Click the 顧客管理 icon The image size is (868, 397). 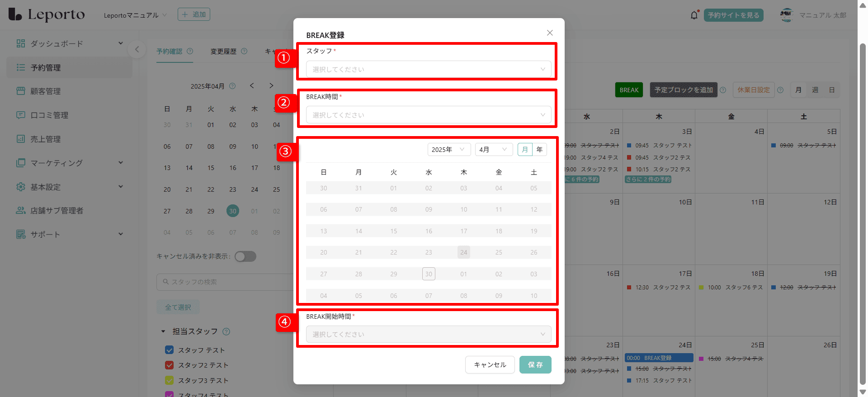click(x=20, y=91)
